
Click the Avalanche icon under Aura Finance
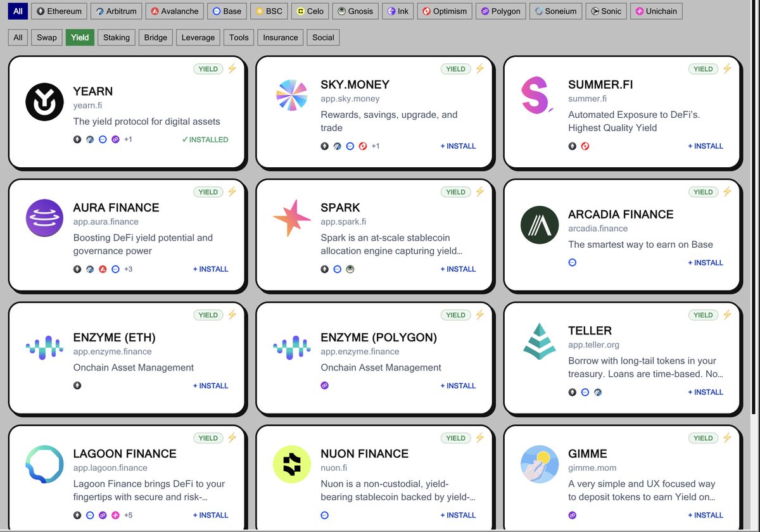(x=102, y=269)
